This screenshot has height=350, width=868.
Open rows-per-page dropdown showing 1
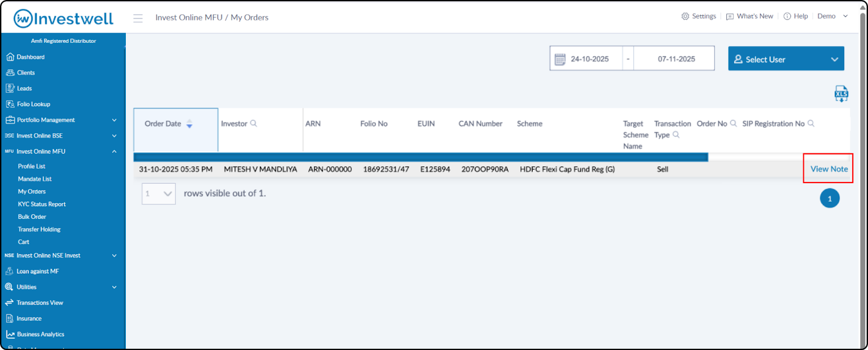158,193
